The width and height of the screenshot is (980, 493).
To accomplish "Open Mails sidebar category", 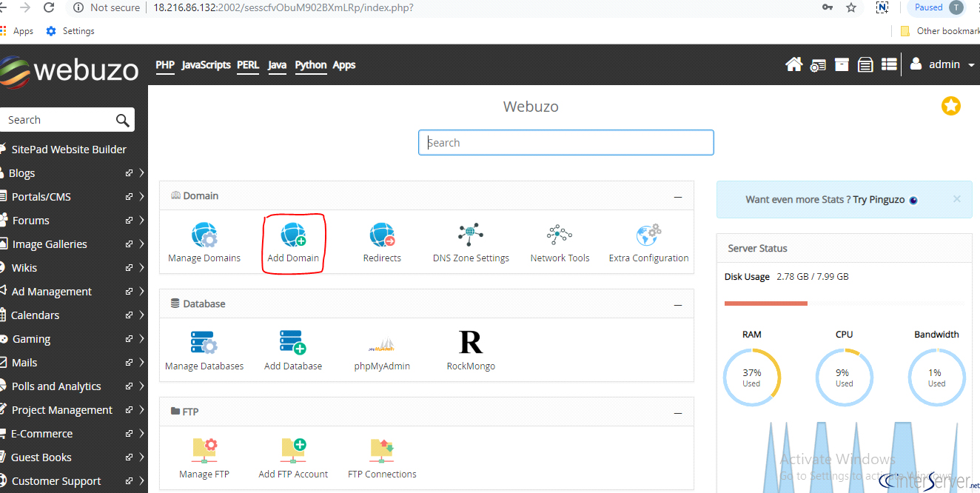I will [24, 363].
